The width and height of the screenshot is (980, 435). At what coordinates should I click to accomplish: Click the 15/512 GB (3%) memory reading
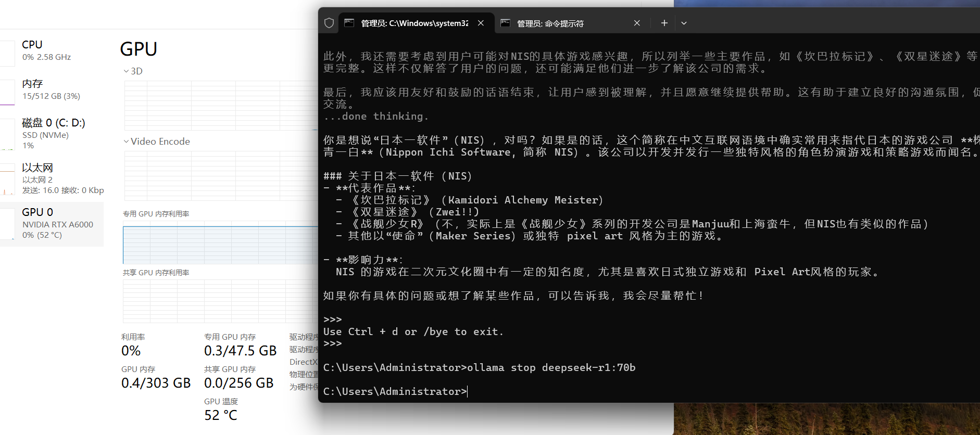click(x=51, y=96)
